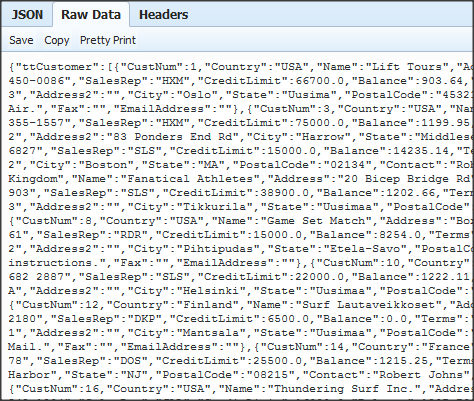Click the CreditLimit value 6500.0
This screenshot has width=474, height=401.
pyautogui.click(x=288, y=319)
